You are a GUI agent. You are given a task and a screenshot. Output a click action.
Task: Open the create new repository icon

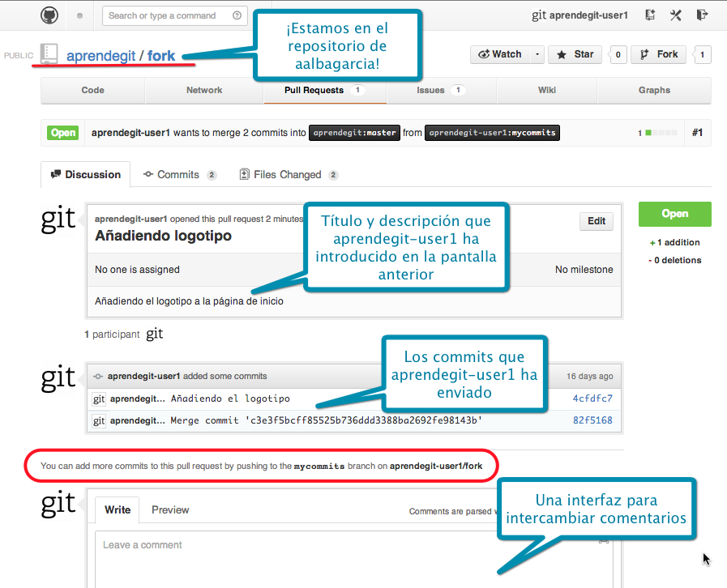pyautogui.click(x=650, y=15)
